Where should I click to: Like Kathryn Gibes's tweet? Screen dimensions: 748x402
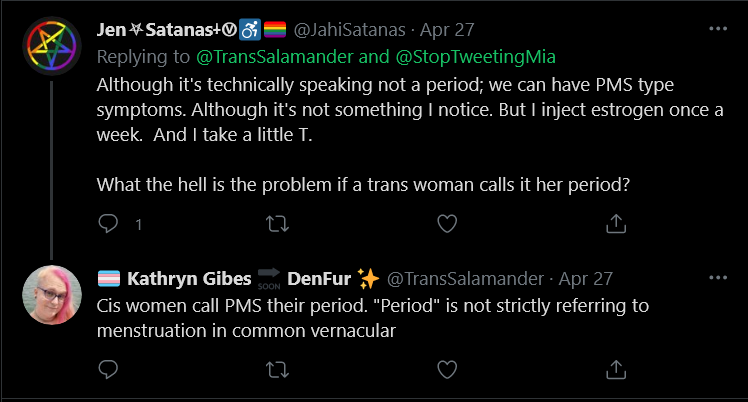[447, 370]
